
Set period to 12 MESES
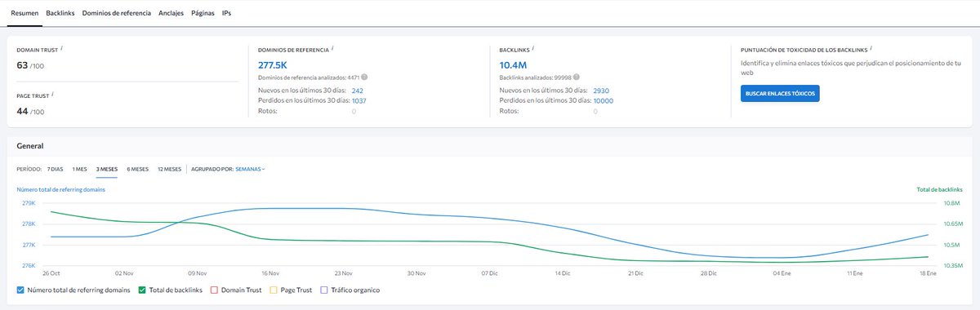pos(169,169)
